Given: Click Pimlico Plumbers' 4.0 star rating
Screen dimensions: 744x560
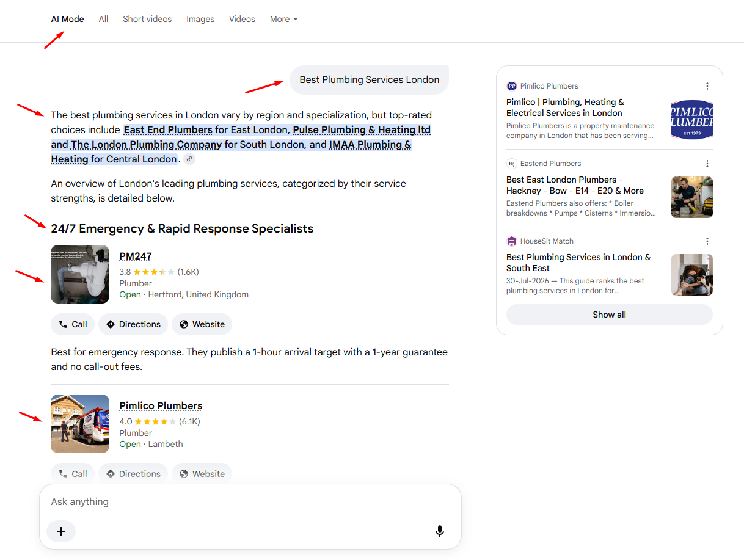Looking at the screenshot, I should (160, 421).
